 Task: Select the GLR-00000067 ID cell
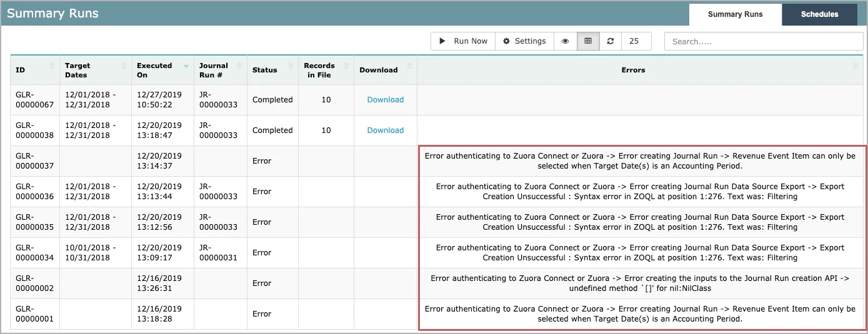35,100
